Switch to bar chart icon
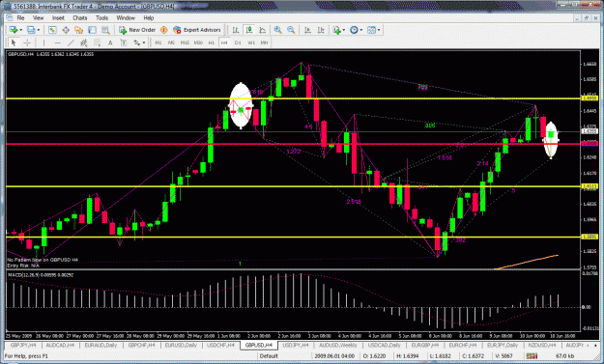Image resolution: width=604 pixels, height=364 pixels. (236, 30)
